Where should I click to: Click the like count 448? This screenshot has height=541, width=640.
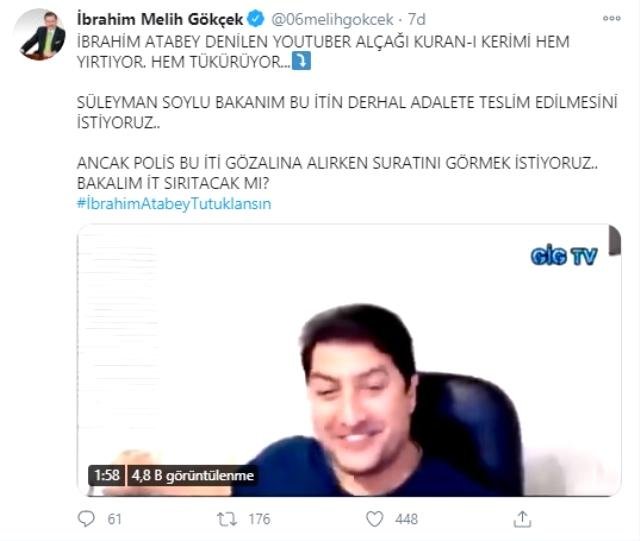[x=406, y=519]
